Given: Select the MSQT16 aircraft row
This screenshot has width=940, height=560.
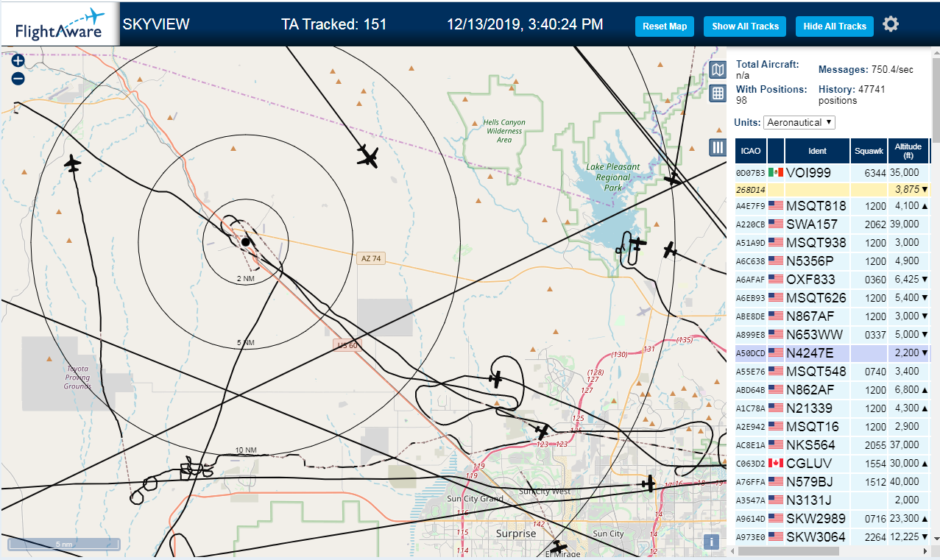Looking at the screenshot, I should [833, 427].
